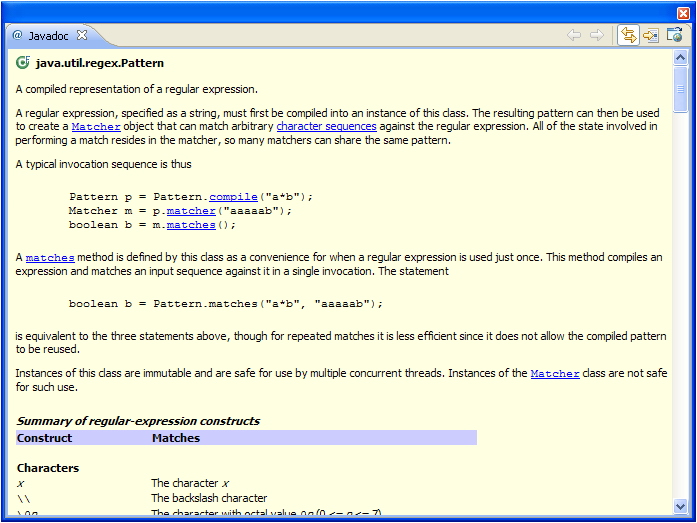Toggle Link with Selection button
The width and height of the screenshot is (697, 523).
coord(628,35)
